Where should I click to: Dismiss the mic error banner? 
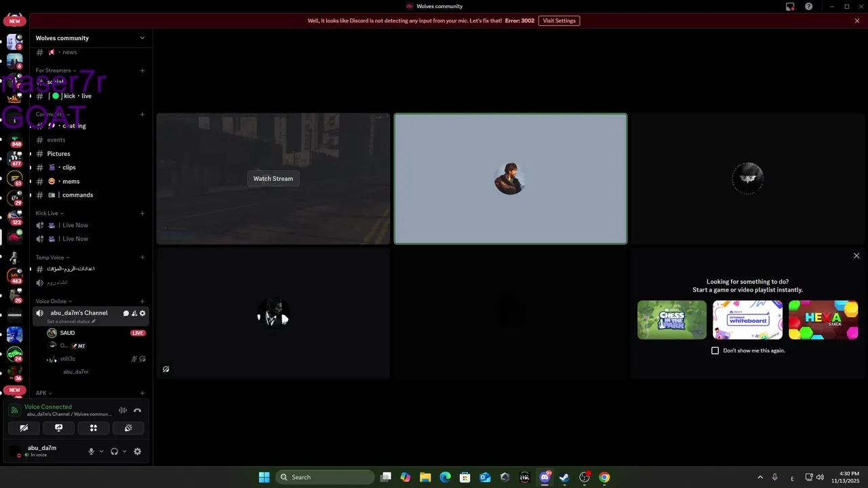(857, 21)
